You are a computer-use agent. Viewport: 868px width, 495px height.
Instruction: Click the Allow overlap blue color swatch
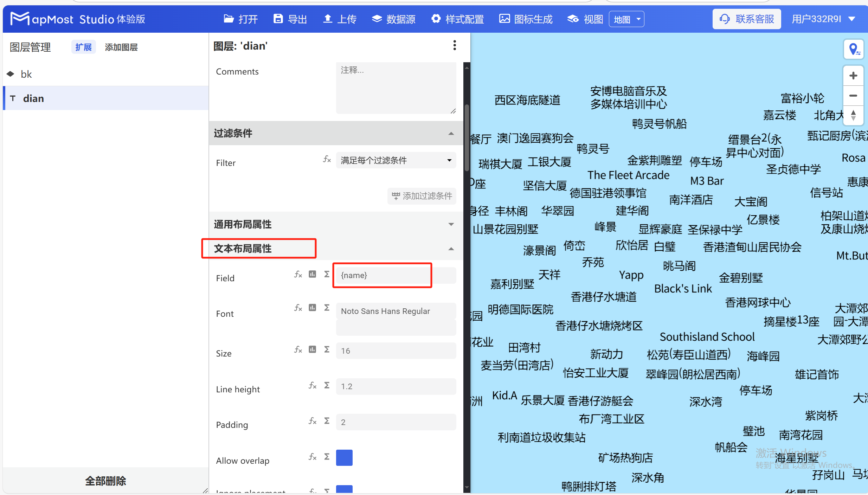(344, 457)
